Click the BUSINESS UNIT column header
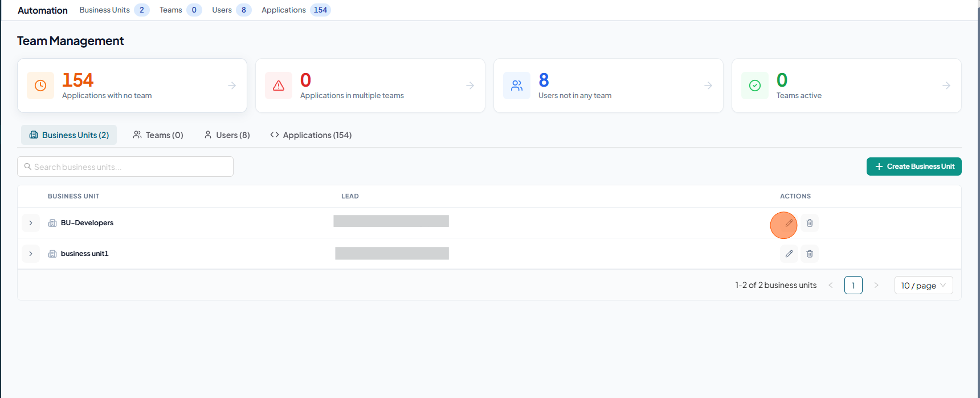Image resolution: width=980 pixels, height=398 pixels. [73, 196]
